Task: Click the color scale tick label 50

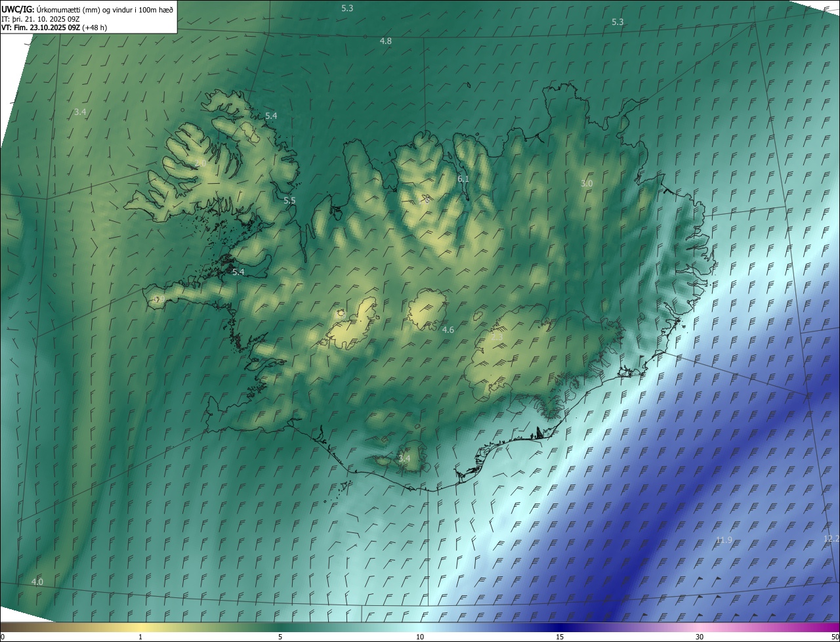Action: (x=835, y=637)
